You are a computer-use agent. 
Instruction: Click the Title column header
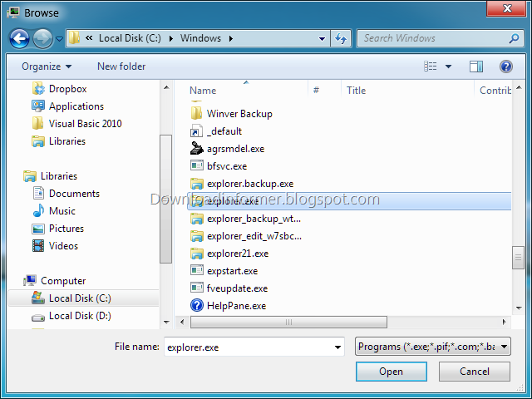[x=356, y=91]
